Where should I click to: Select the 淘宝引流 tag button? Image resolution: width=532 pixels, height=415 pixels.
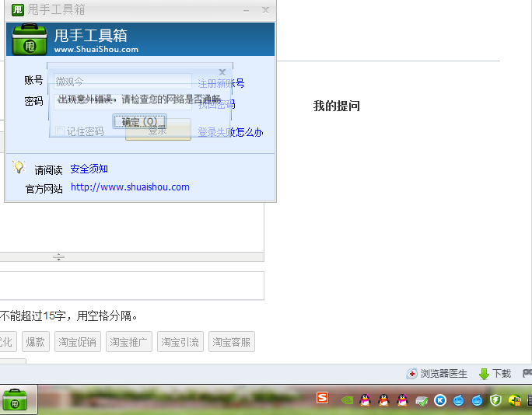[180, 342]
